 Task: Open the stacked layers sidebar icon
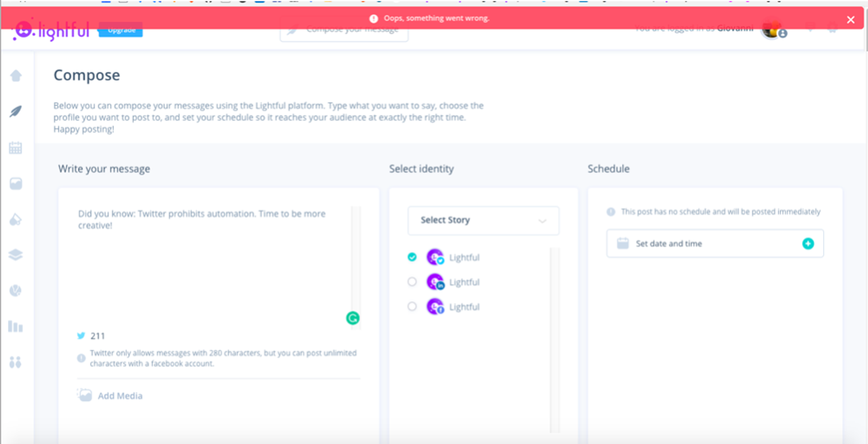16,255
